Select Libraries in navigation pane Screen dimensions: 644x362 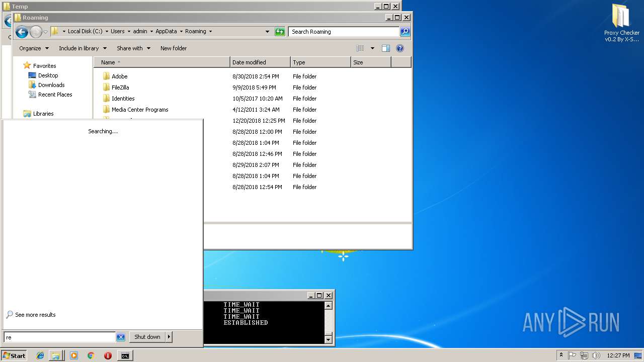[x=43, y=114]
